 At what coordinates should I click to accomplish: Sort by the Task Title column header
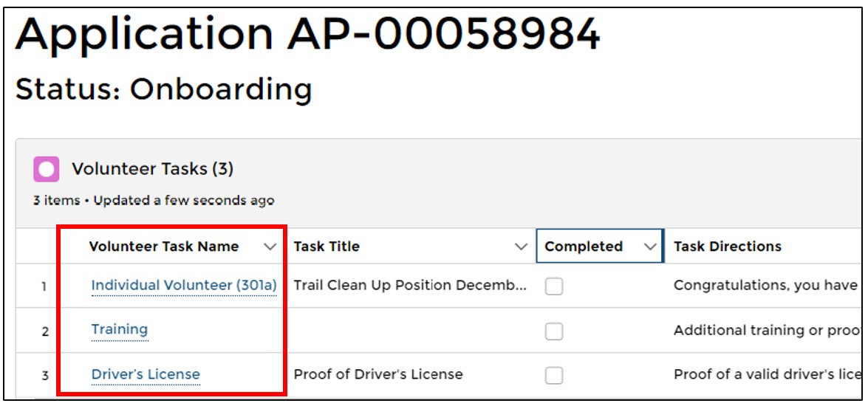(x=327, y=247)
